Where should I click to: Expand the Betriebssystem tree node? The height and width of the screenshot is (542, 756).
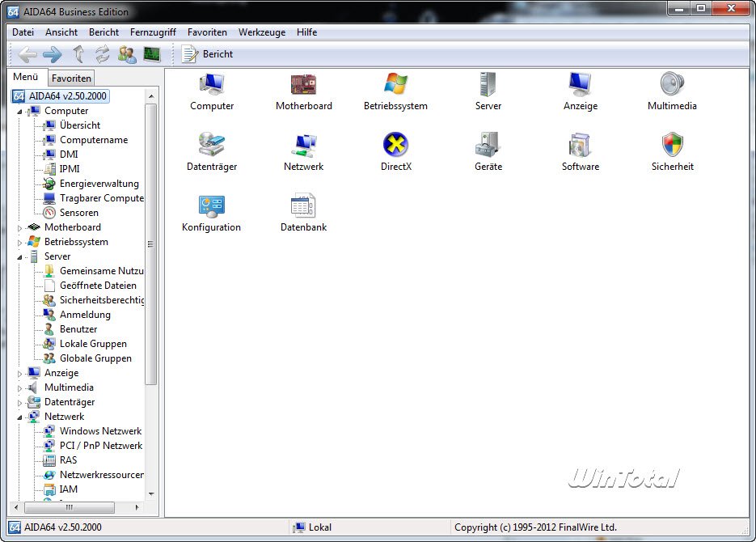(x=19, y=243)
